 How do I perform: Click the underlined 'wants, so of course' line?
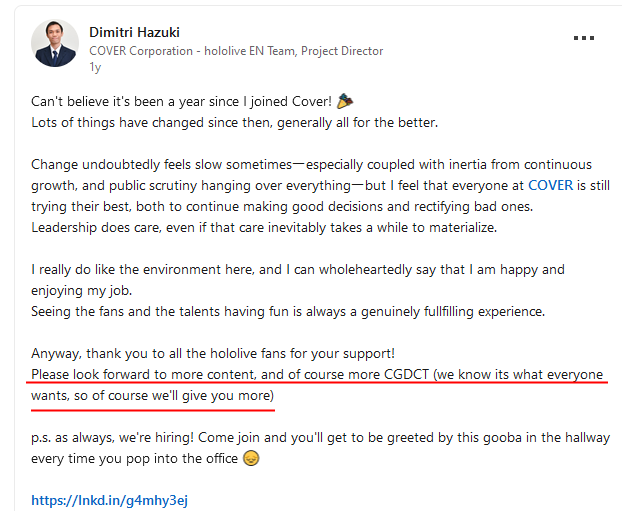point(150,396)
